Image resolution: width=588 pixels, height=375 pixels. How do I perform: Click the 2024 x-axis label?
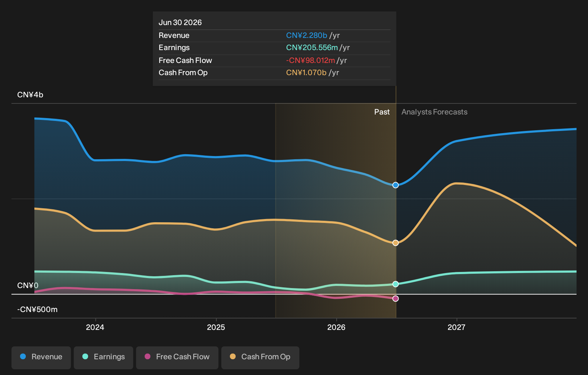point(95,327)
